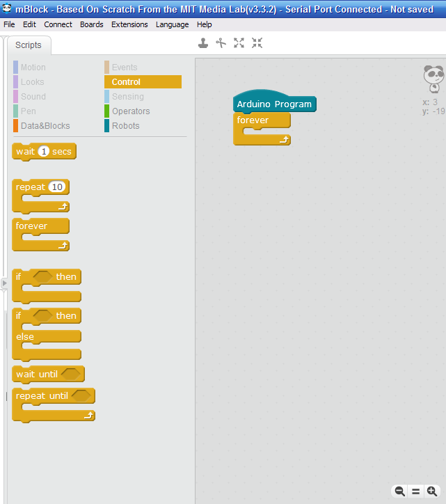Zoom out of the scripts area

point(399,491)
